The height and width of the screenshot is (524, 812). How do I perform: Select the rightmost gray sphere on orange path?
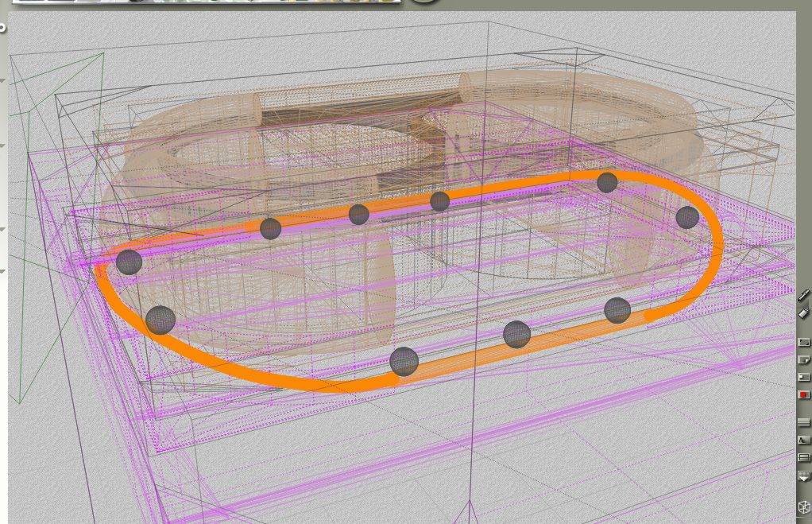tap(687, 217)
